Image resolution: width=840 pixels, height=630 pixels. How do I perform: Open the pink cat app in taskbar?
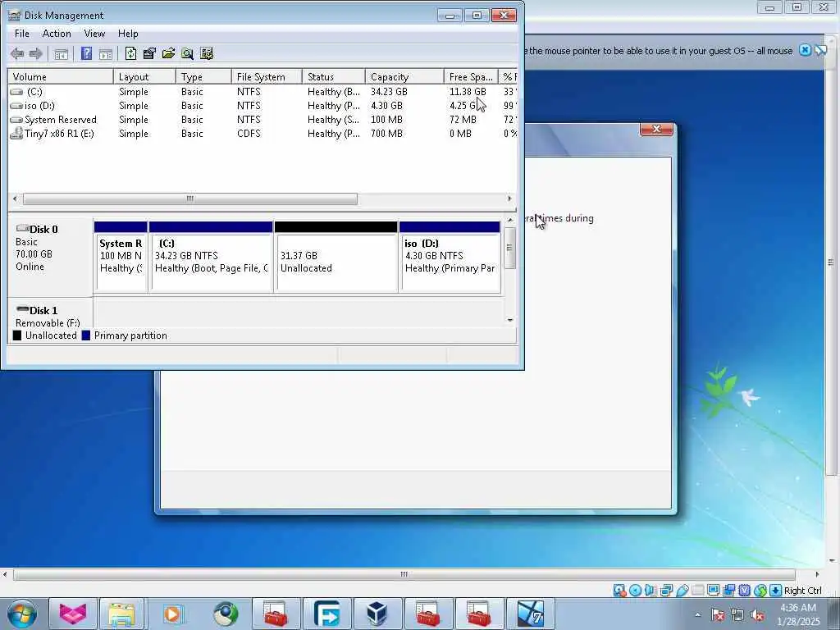(73, 614)
